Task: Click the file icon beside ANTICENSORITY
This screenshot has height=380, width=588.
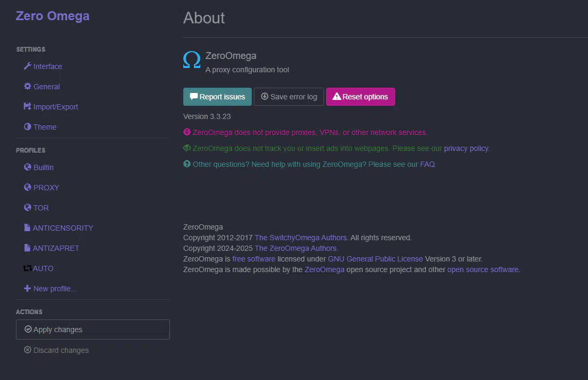Action: [x=27, y=227]
